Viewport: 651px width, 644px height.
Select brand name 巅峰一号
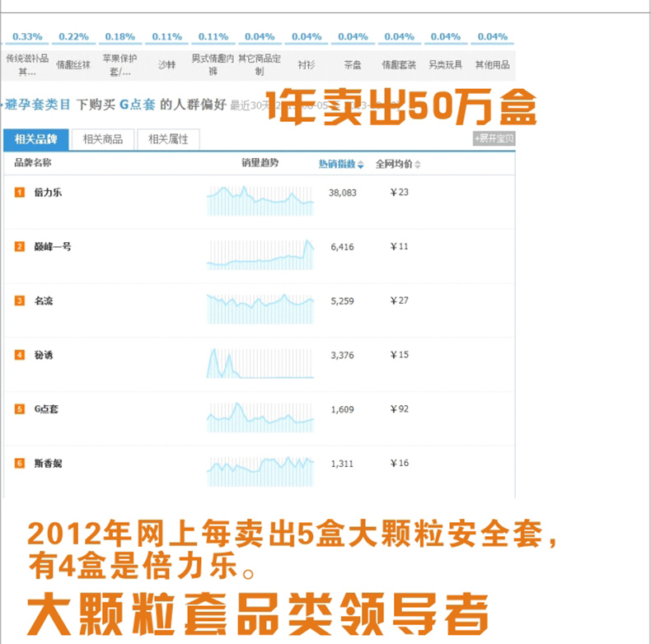[x=53, y=247]
